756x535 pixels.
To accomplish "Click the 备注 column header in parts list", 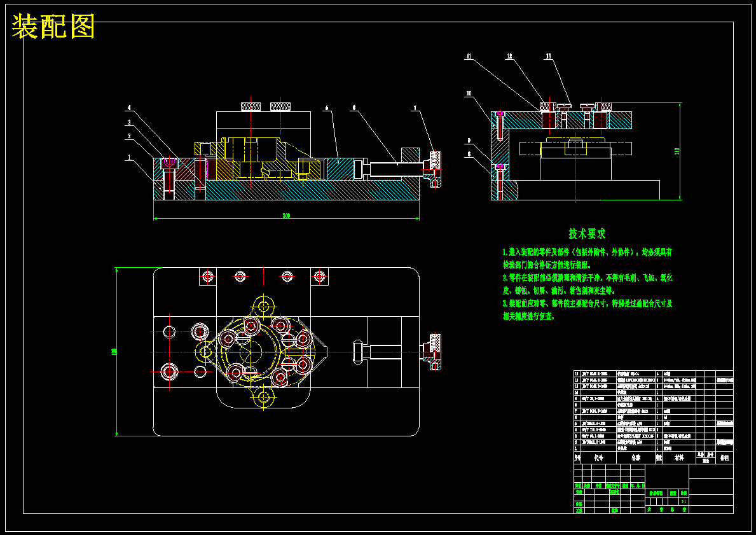I will click(x=724, y=457).
